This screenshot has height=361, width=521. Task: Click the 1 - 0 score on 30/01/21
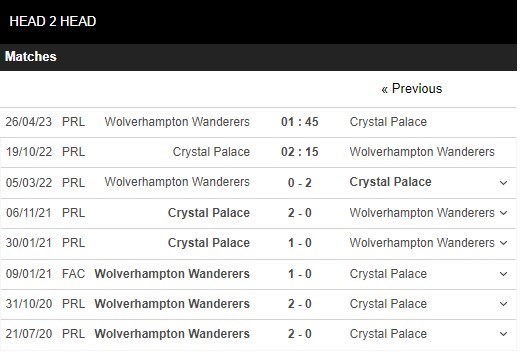tap(300, 243)
